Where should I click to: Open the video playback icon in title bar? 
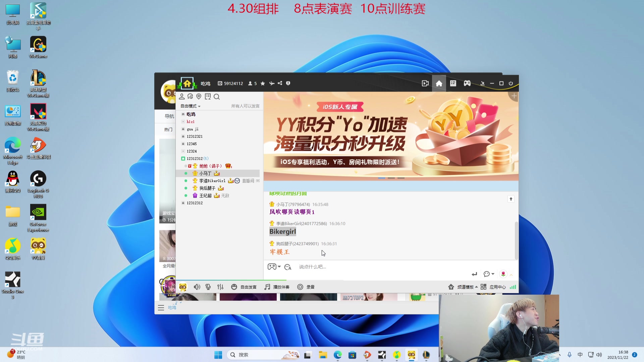(x=425, y=83)
